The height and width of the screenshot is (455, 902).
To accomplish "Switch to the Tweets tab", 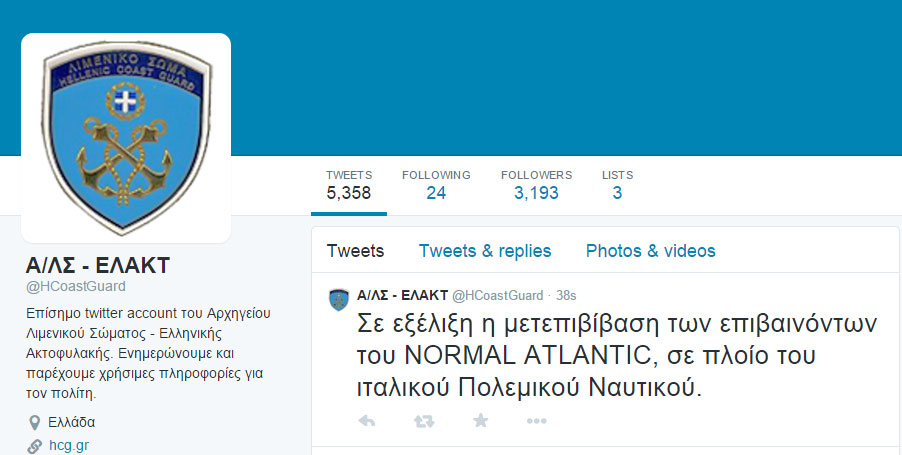I will (x=355, y=251).
